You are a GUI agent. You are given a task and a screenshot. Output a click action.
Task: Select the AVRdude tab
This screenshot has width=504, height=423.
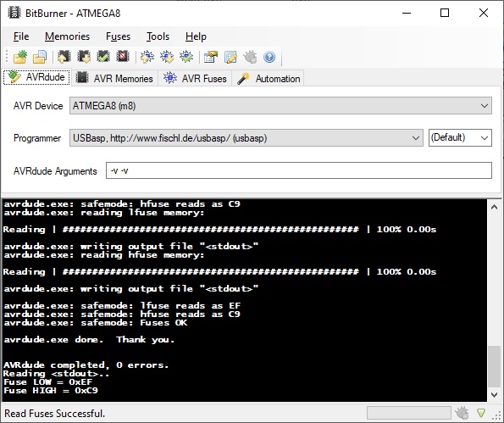point(36,77)
